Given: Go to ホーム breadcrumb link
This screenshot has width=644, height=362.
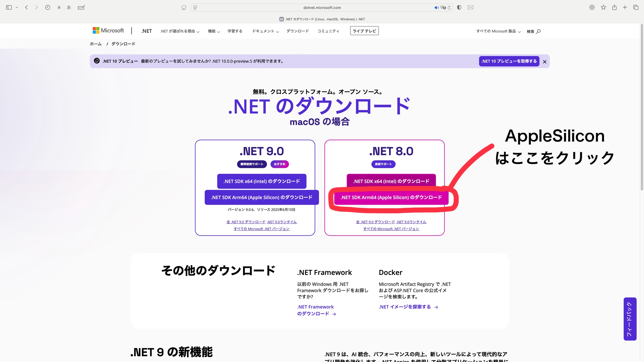Looking at the screenshot, I should click(x=96, y=44).
